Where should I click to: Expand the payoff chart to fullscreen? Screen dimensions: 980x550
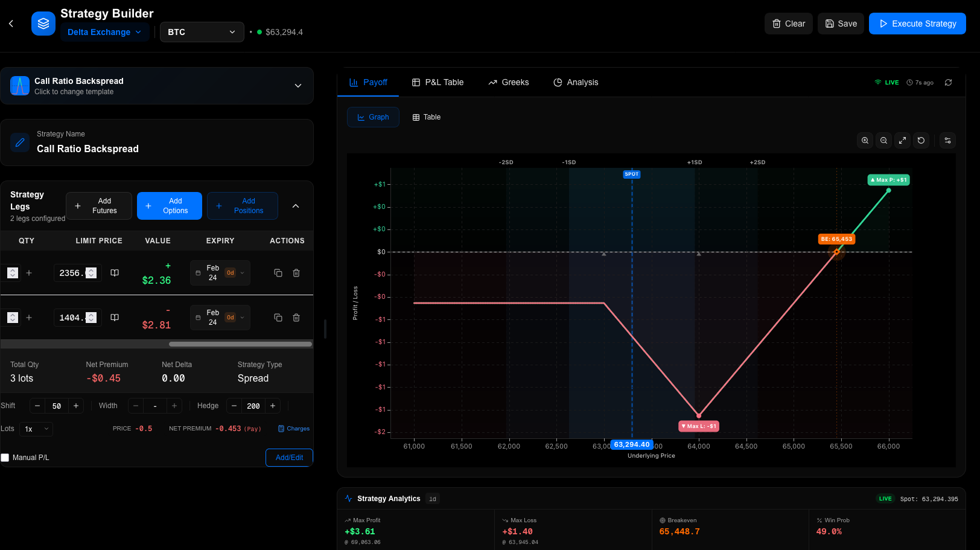pos(902,141)
